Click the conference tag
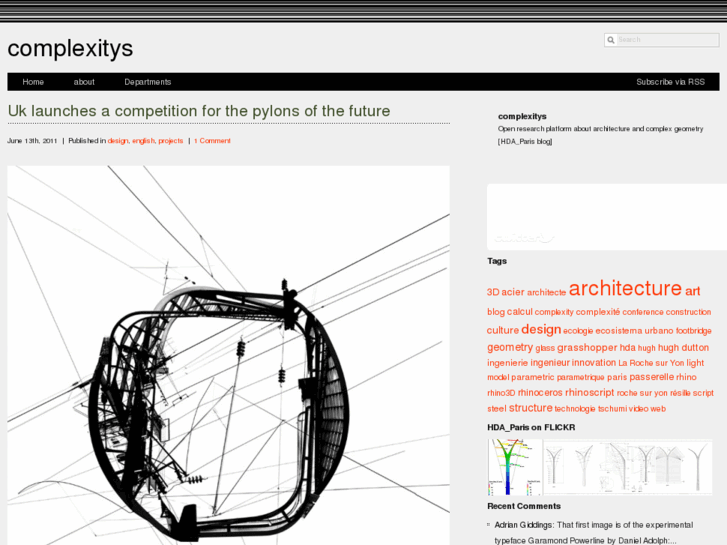727x545 pixels. 643,312
